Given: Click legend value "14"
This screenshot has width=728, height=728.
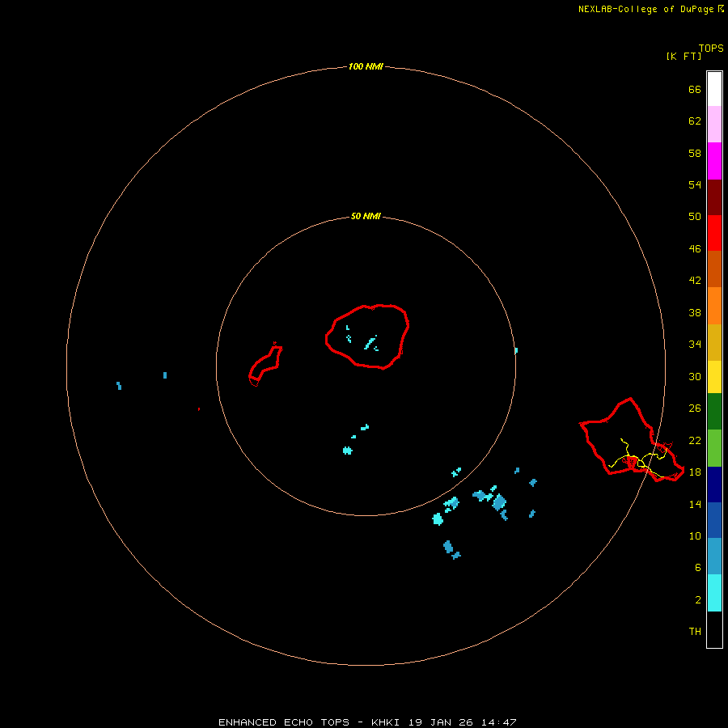Looking at the screenshot, I should (695, 504).
